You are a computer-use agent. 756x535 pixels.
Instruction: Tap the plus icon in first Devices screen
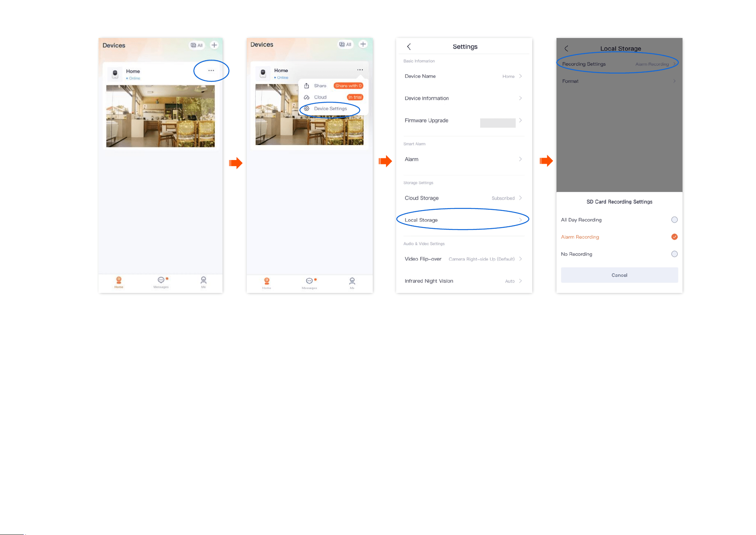point(214,45)
